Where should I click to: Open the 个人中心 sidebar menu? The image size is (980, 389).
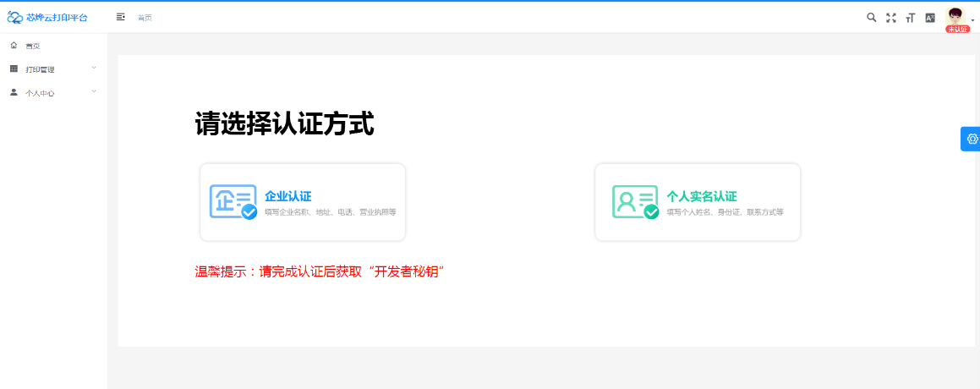(x=54, y=92)
